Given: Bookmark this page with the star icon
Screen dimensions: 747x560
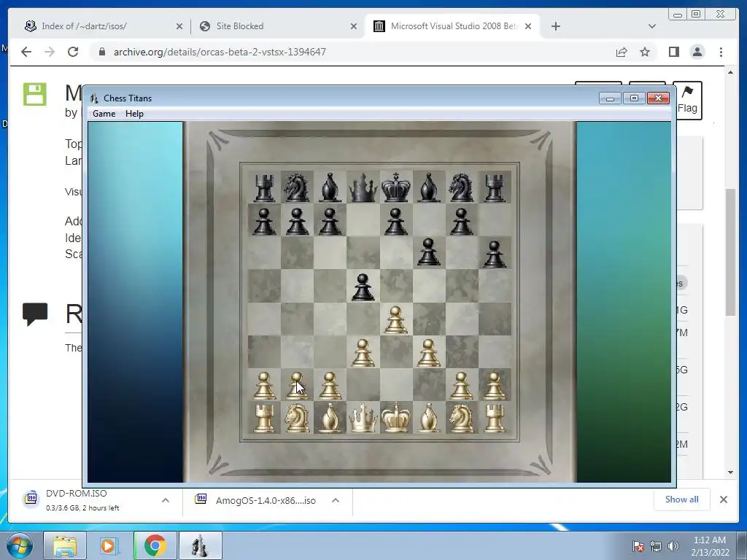Looking at the screenshot, I should (645, 52).
